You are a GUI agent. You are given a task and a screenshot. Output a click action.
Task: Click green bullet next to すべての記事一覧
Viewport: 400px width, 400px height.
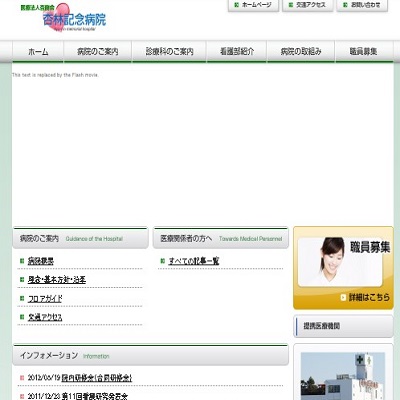tap(163, 261)
